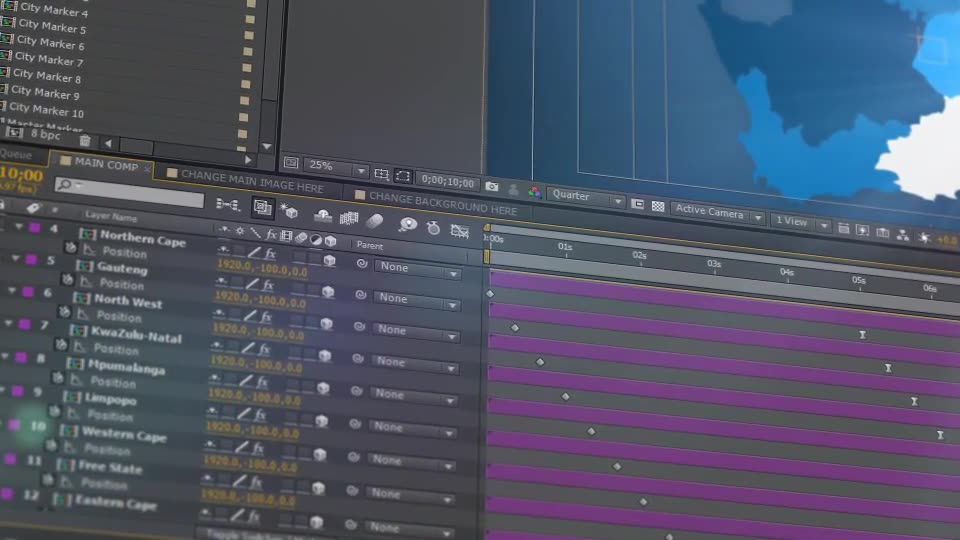This screenshot has height=540, width=960.
Task: Toggle Auto-keyframe stopwatch icon
Action: tap(433, 228)
